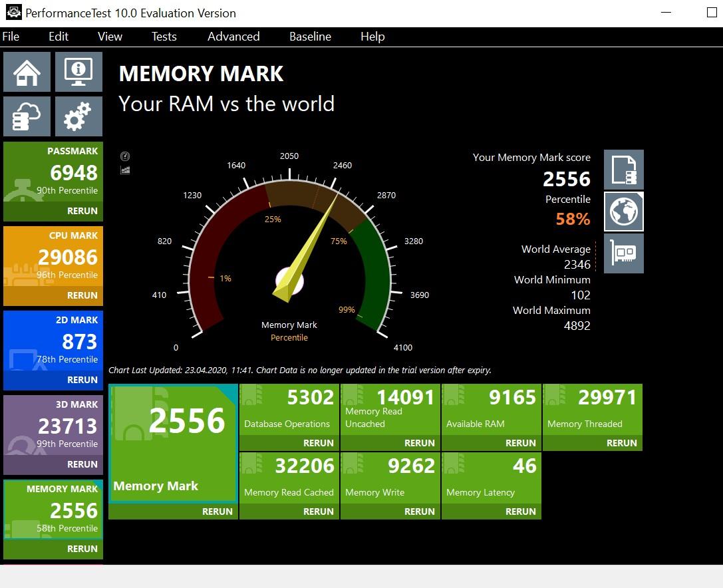Click the orange 58% percentile value
723x588 pixels.
click(573, 219)
